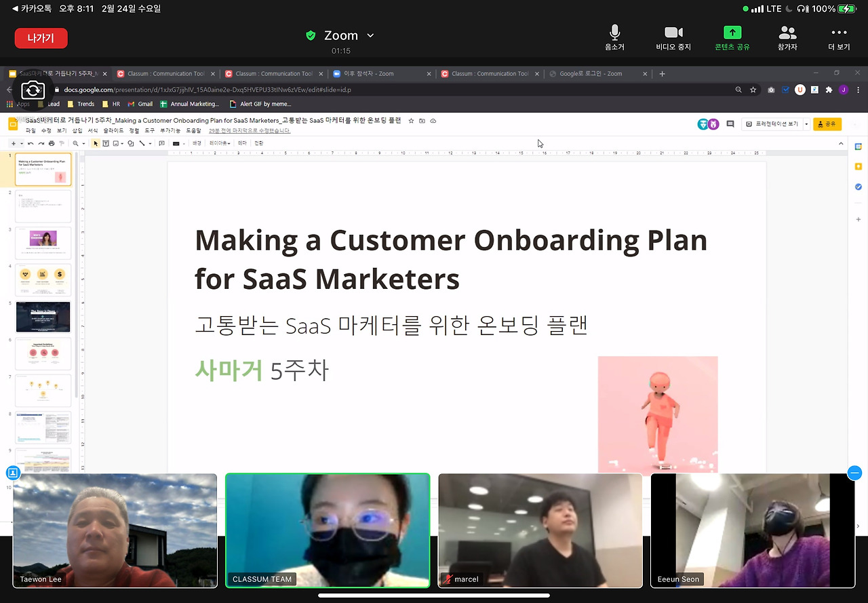Select the shape tool
868x603 pixels.
131,143
